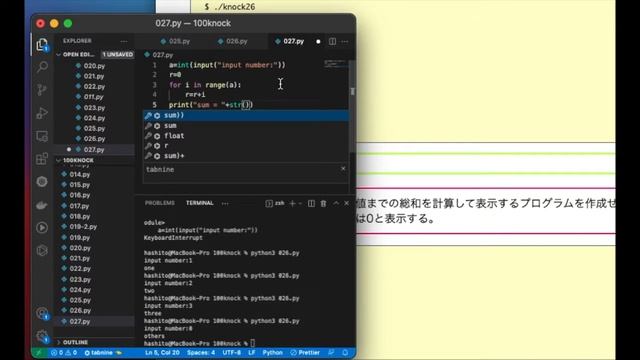Open 023.py in Open Editors list
This screenshot has width=640, height=360.
pyautogui.click(x=94, y=108)
